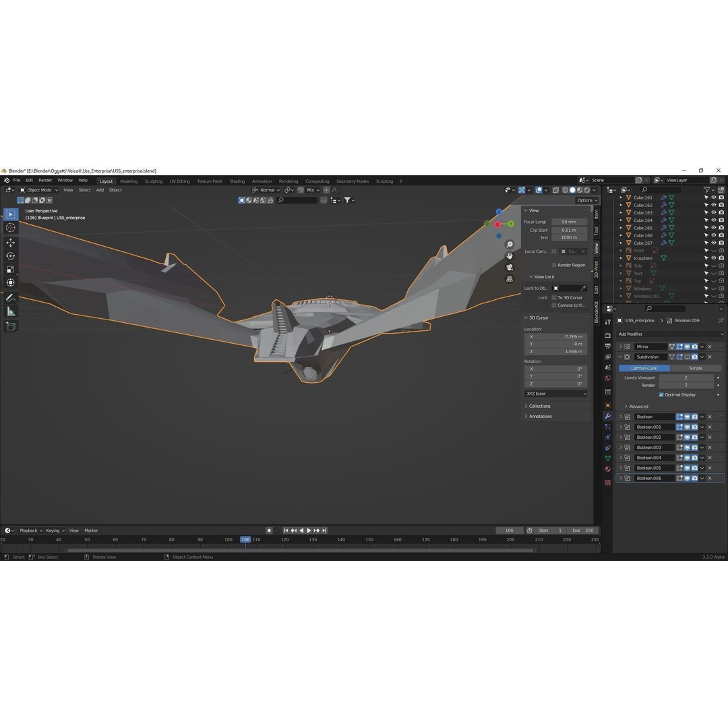Select Simple subdivision type
Viewport: 728px width, 728px height.
click(x=696, y=368)
